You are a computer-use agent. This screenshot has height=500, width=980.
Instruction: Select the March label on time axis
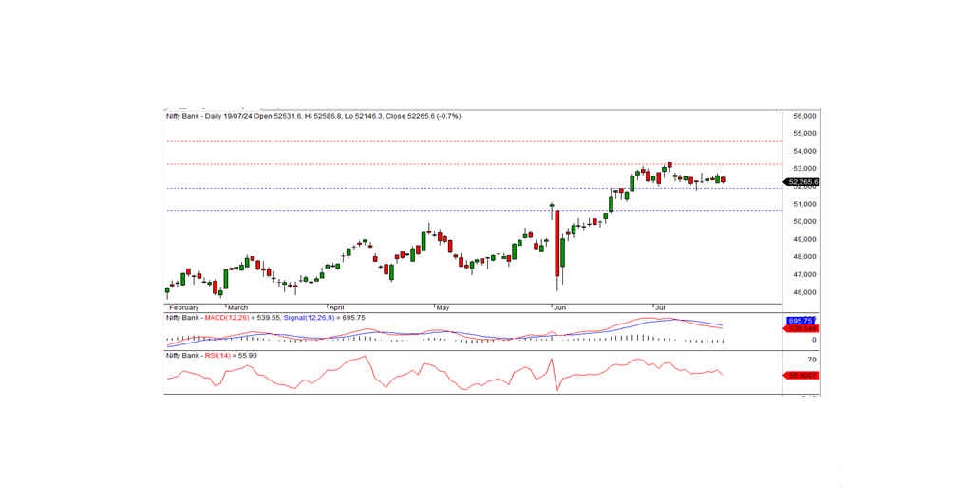[x=236, y=307]
